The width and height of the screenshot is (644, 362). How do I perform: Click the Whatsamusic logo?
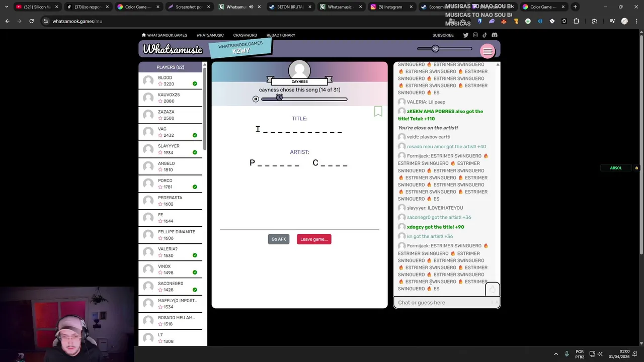coord(173,49)
